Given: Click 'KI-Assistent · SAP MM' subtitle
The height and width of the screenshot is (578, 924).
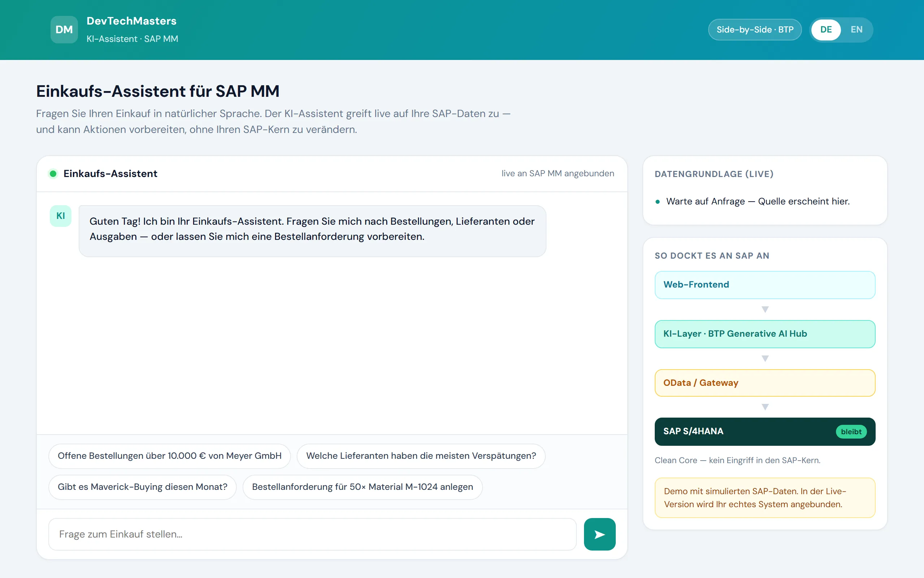Looking at the screenshot, I should [x=132, y=39].
